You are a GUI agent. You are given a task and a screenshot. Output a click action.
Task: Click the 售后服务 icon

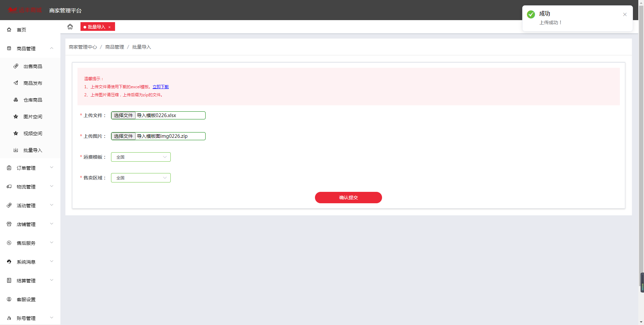(x=9, y=243)
